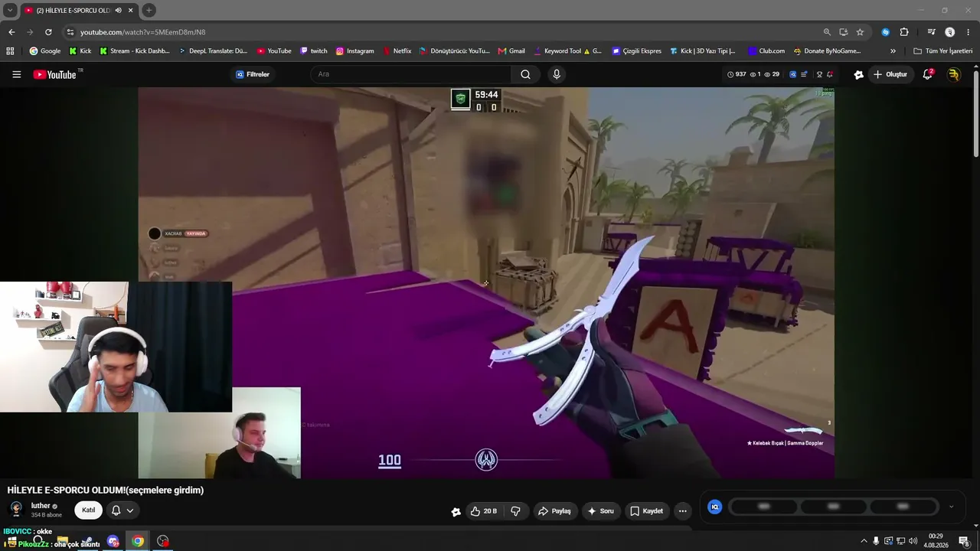Open Chrome extensions puzzle icon
The width and height of the screenshot is (980, 551).
(x=904, y=32)
